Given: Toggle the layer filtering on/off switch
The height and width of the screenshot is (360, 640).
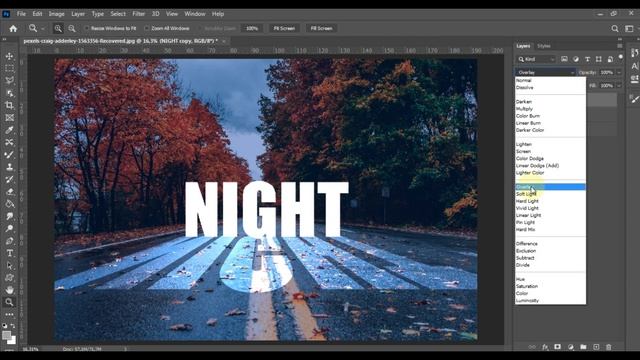Looking at the screenshot, I should pyautogui.click(x=621, y=58).
